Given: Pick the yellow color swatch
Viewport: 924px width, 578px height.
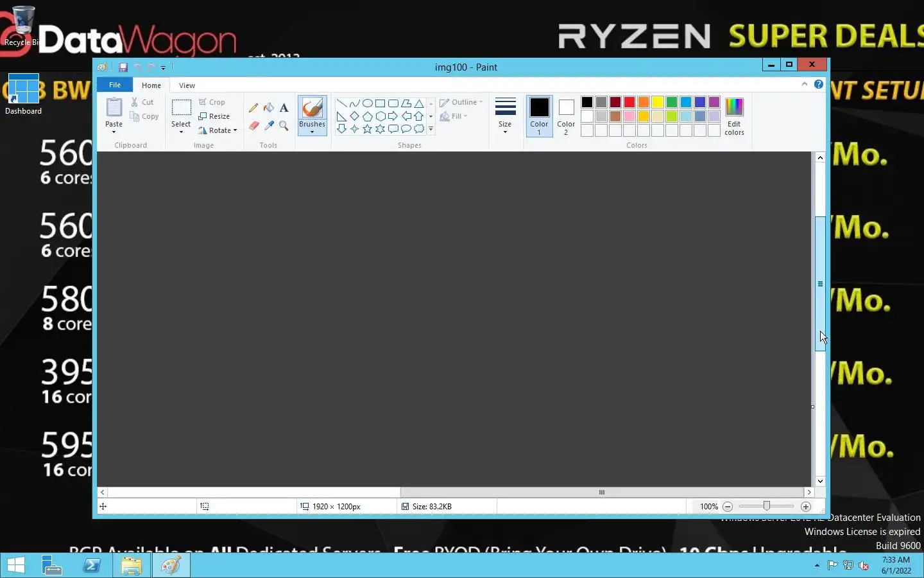Looking at the screenshot, I should click(x=658, y=102).
